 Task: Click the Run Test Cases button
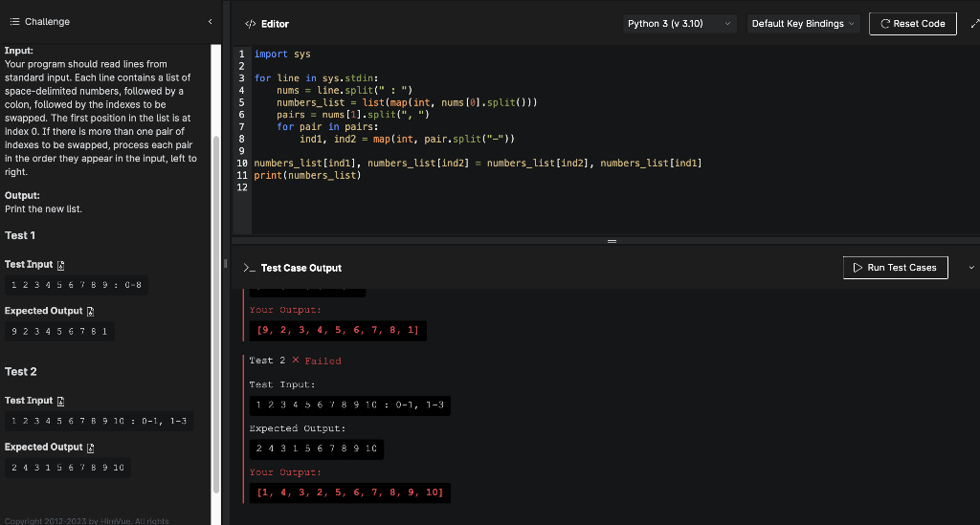point(895,268)
